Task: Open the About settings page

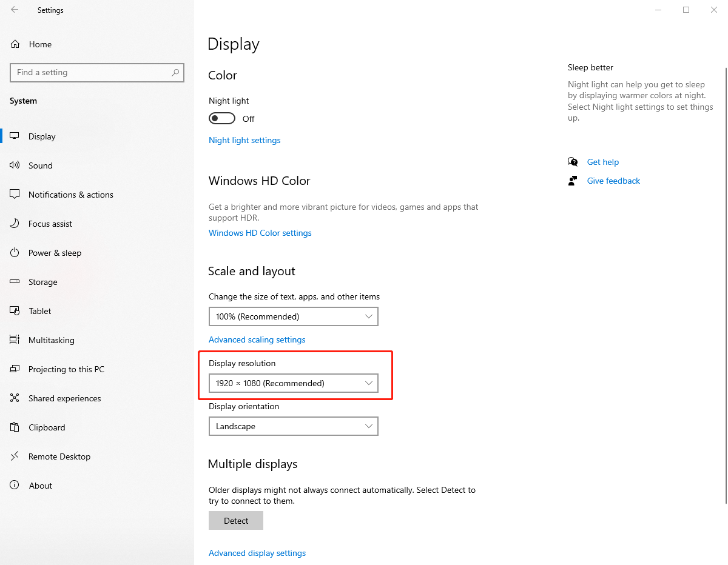Action: pyautogui.click(x=40, y=486)
